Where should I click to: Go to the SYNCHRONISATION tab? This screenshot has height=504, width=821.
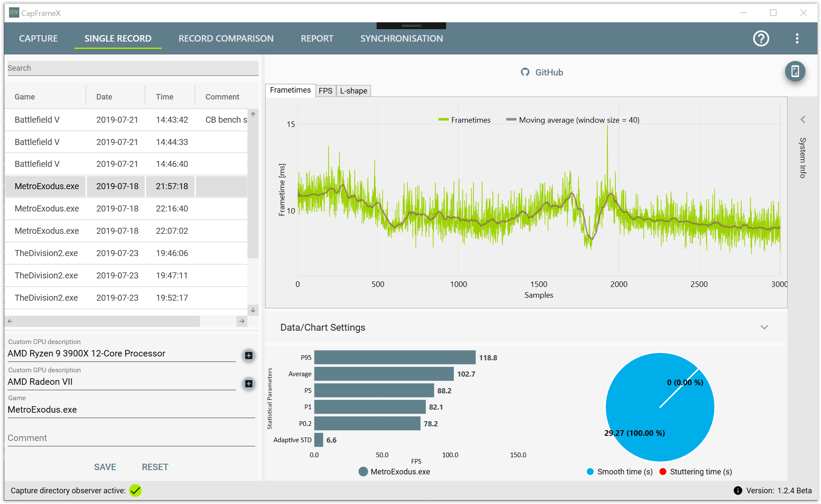401,39
